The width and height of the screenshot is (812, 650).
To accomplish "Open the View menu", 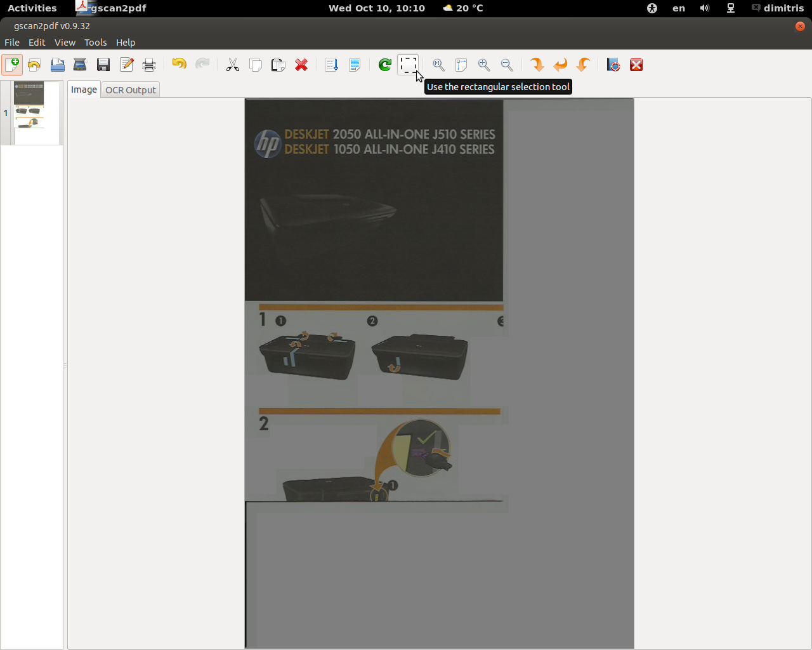I will point(65,43).
